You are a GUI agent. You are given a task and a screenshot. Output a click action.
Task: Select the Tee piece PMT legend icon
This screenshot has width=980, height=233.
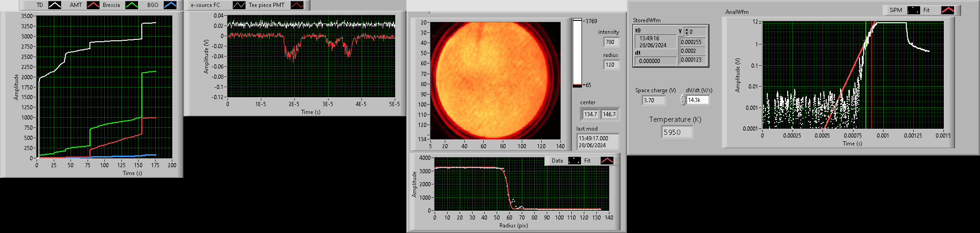click(x=297, y=5)
